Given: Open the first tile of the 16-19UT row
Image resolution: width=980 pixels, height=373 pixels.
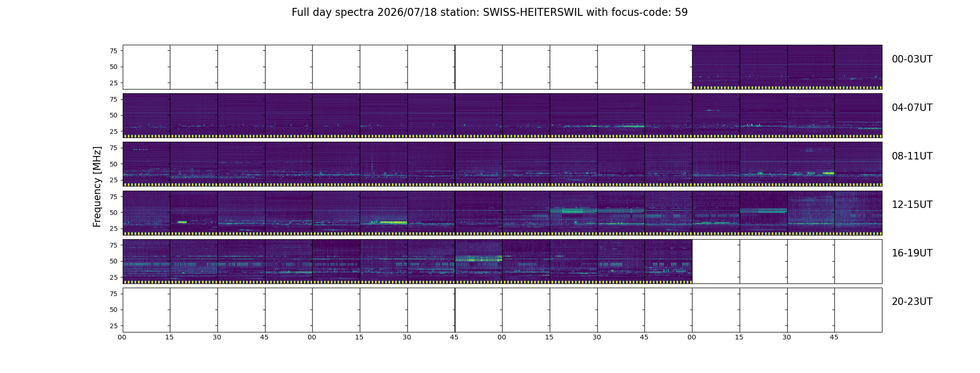Looking at the screenshot, I should (147, 262).
